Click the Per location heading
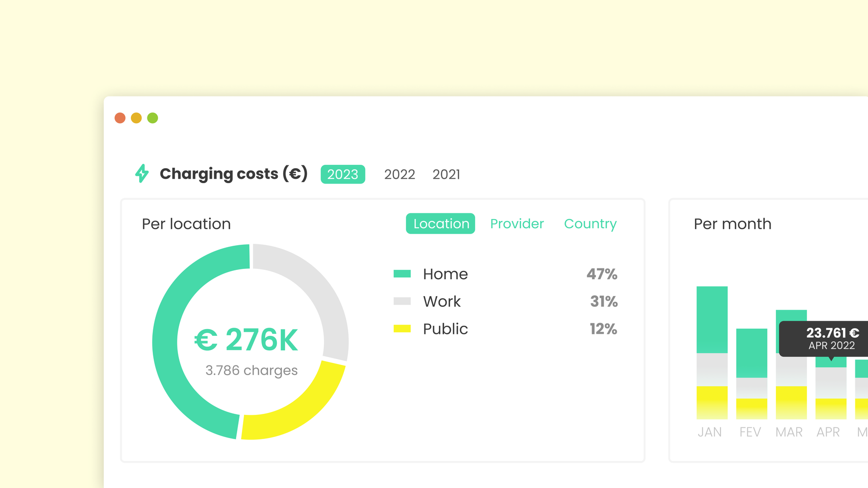The image size is (868, 488). pos(186,224)
